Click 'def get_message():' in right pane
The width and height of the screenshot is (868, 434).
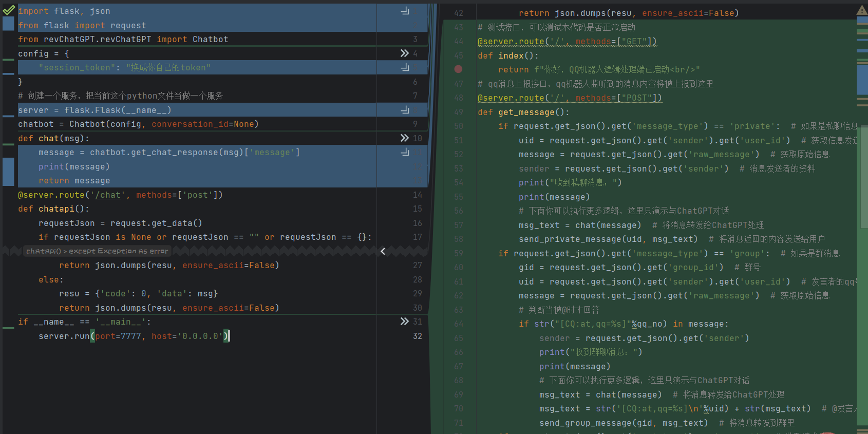pyautogui.click(x=524, y=112)
